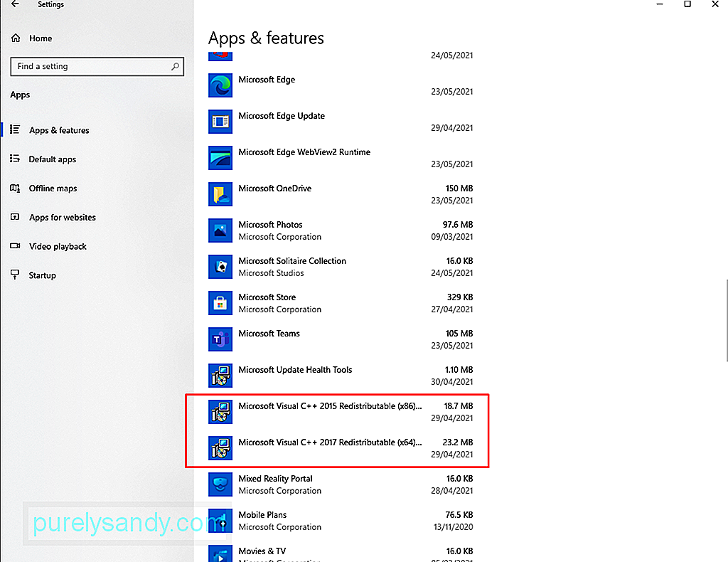Select the Mobile Plans entry

(341, 521)
